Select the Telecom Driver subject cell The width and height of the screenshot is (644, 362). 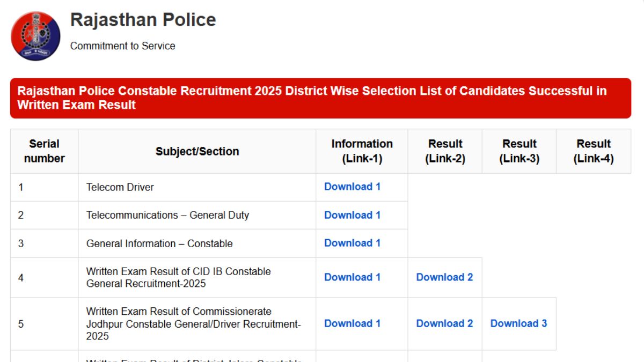(120, 187)
